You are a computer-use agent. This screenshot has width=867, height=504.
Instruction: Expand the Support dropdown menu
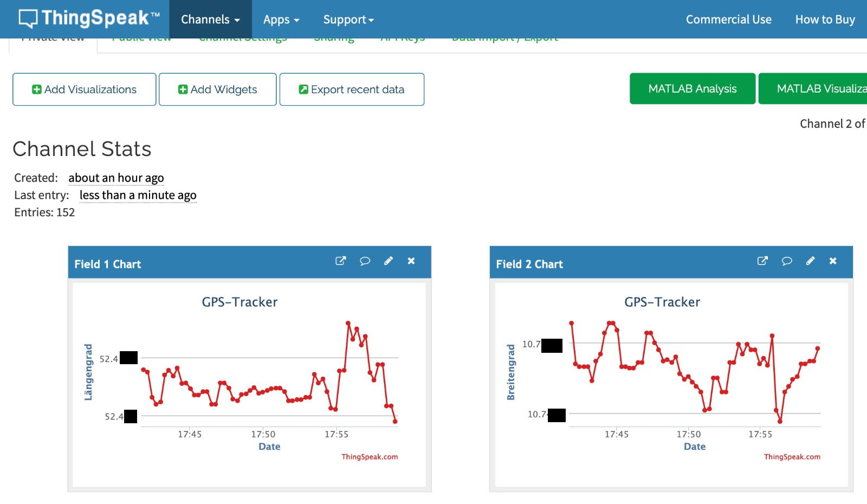click(x=348, y=20)
